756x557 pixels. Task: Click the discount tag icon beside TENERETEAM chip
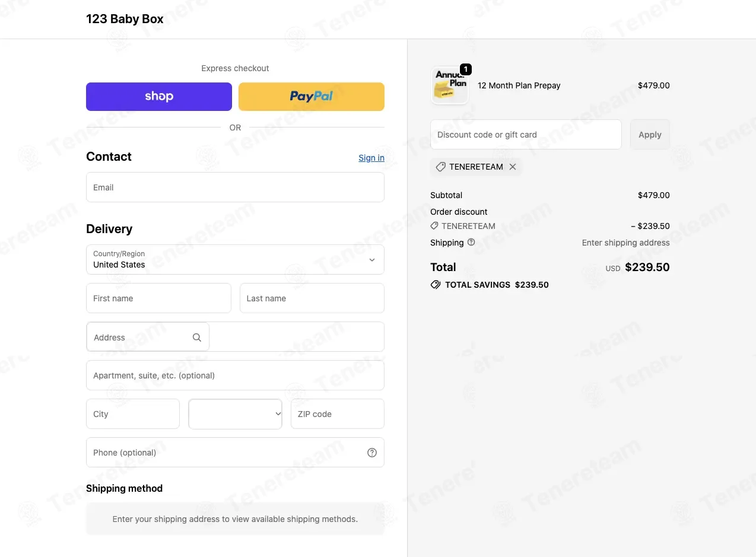click(x=440, y=167)
